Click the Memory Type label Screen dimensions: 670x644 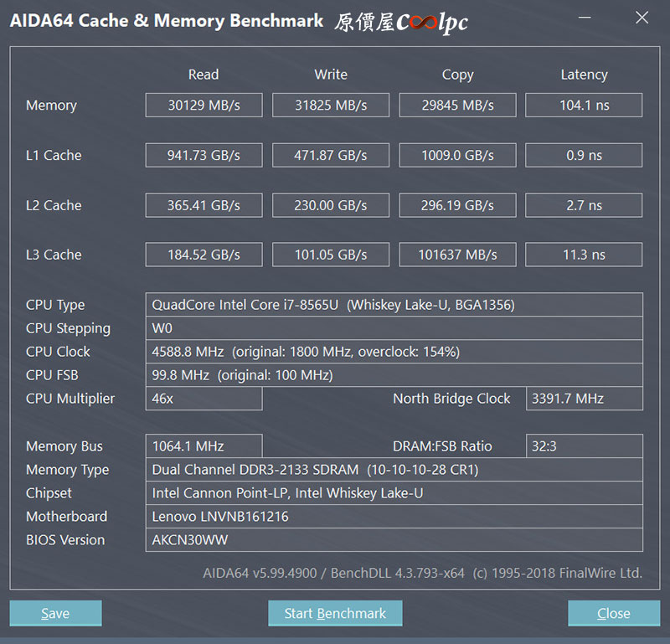point(68,471)
